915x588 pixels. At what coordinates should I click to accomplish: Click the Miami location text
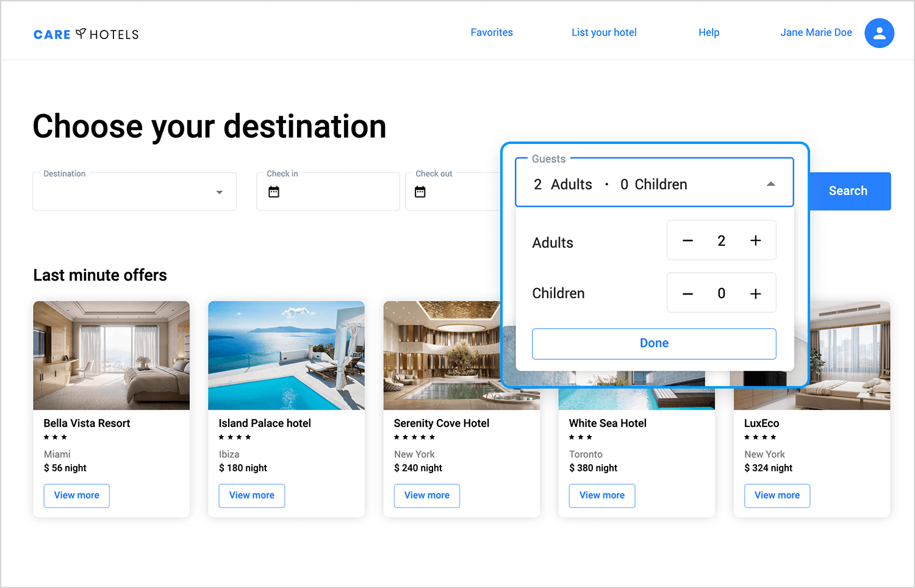click(57, 454)
